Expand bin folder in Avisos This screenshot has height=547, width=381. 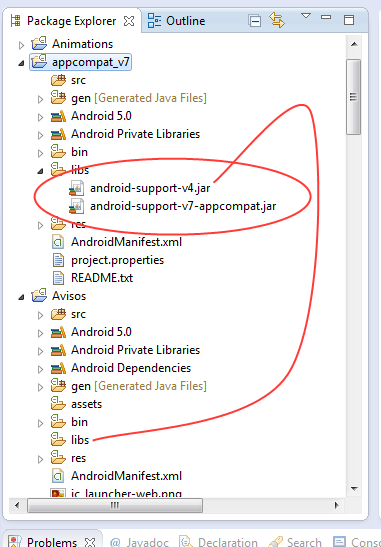[x=40, y=424]
